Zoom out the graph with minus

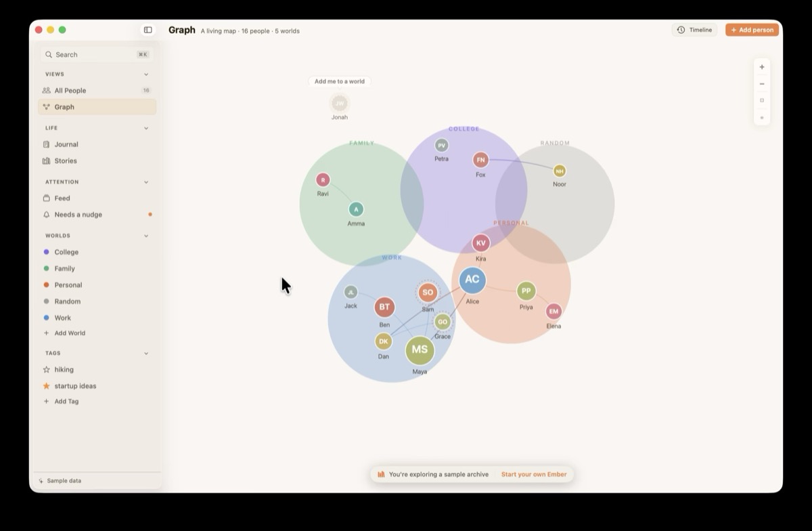click(762, 84)
